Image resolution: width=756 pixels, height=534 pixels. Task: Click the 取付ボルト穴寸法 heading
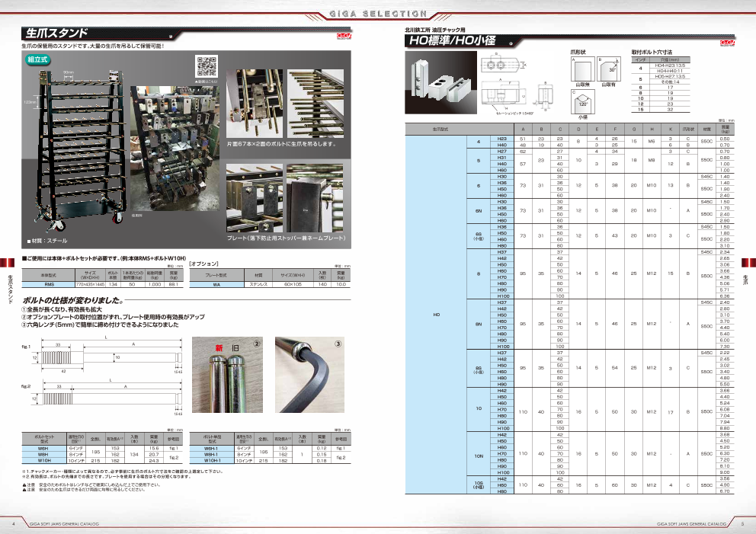click(652, 52)
